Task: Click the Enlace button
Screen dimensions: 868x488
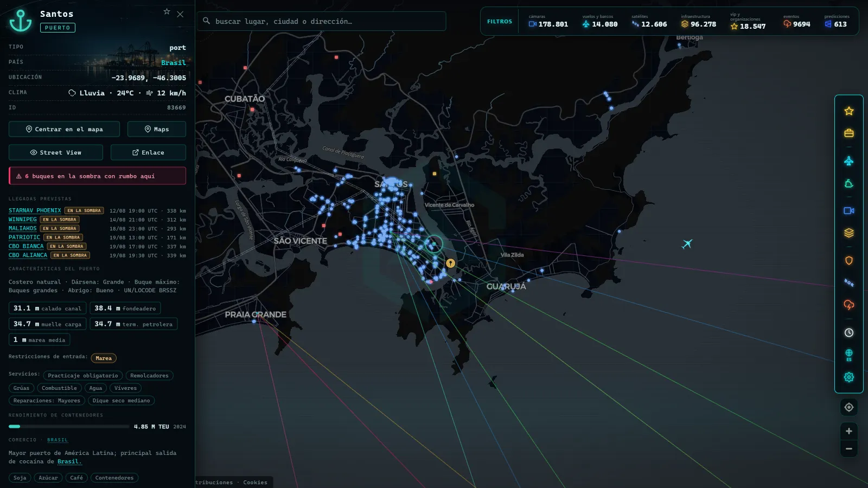Action: coord(148,152)
